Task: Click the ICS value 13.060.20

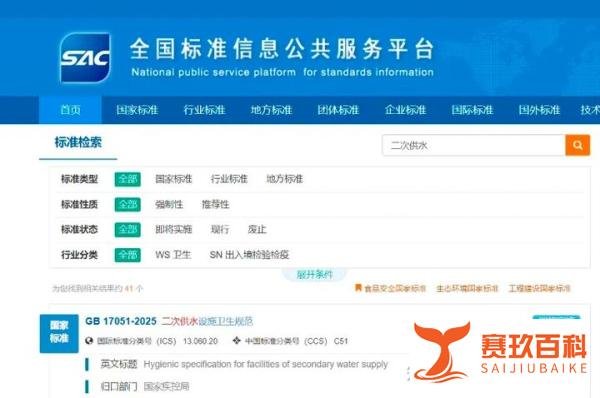Action: (x=200, y=341)
